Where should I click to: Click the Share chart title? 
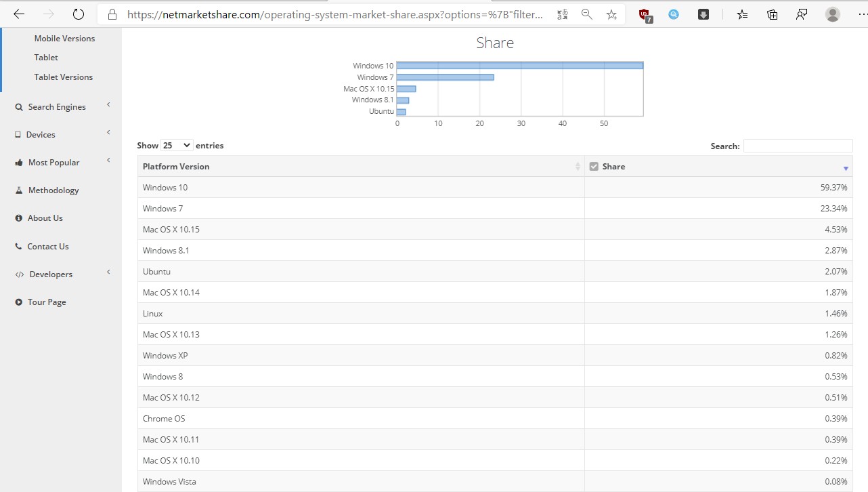pyautogui.click(x=495, y=43)
